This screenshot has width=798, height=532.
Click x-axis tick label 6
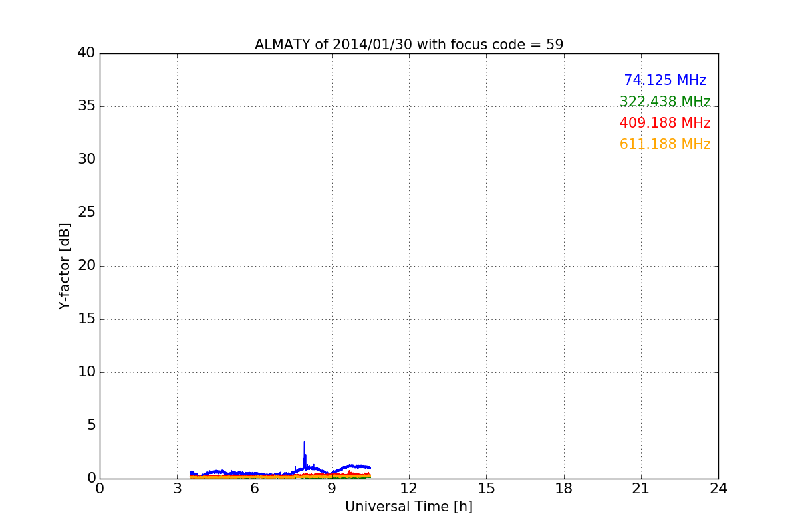click(255, 489)
